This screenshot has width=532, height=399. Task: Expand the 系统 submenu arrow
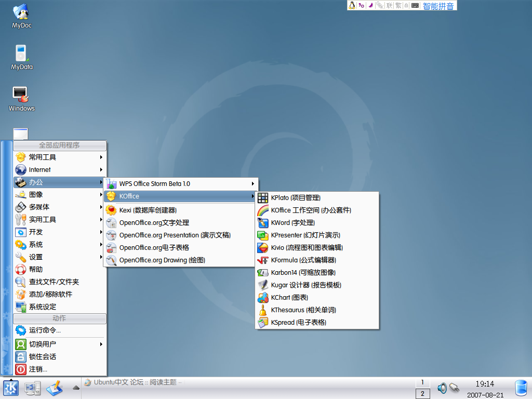coord(101,244)
